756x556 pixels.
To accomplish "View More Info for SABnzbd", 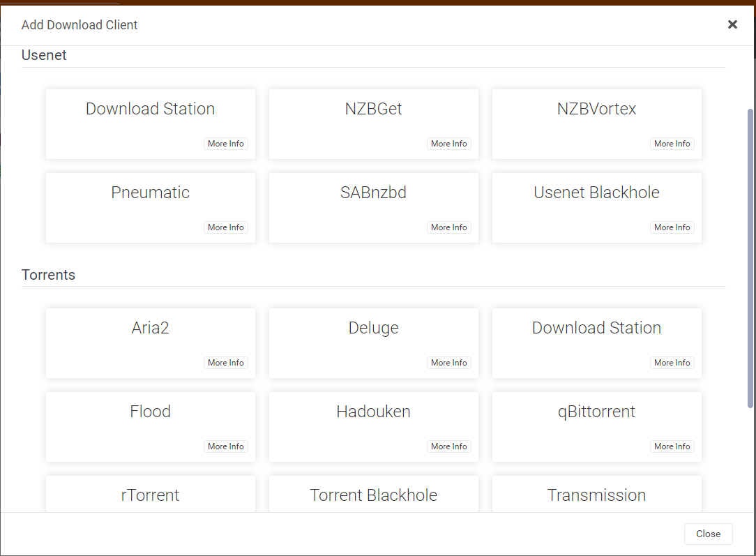I will [x=449, y=227].
